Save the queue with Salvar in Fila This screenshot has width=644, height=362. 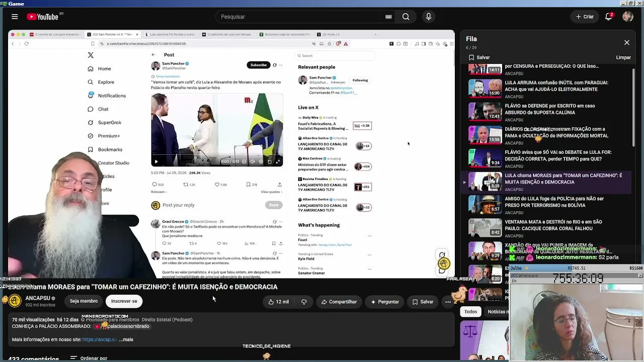(479, 57)
